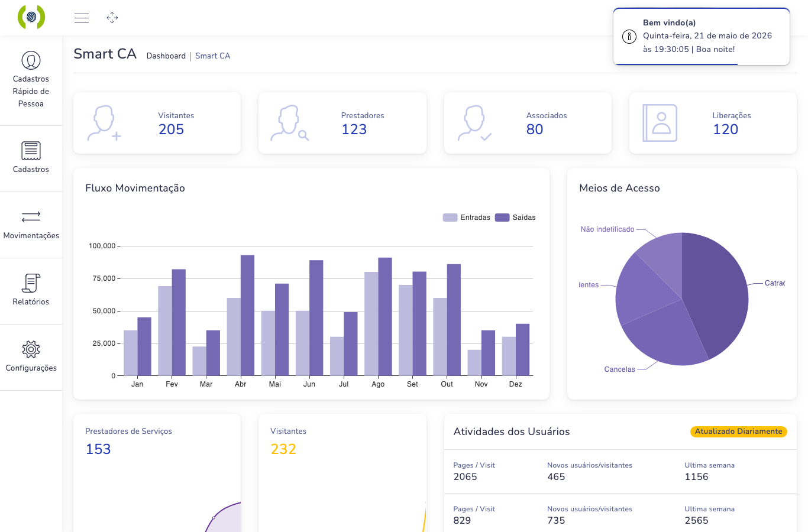Toggle the Entradas legend swatch
Image resolution: width=808 pixels, height=532 pixels.
[450, 218]
